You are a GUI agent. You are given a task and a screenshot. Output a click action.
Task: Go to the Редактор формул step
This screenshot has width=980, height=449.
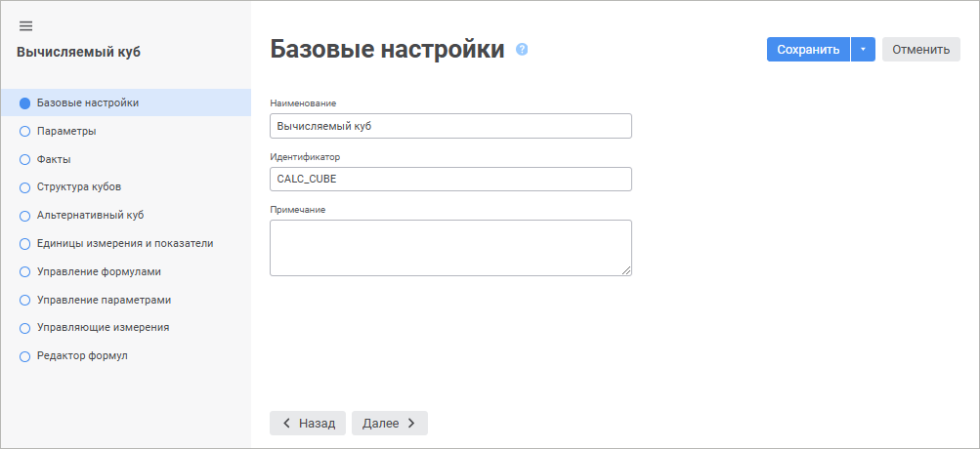click(x=82, y=355)
